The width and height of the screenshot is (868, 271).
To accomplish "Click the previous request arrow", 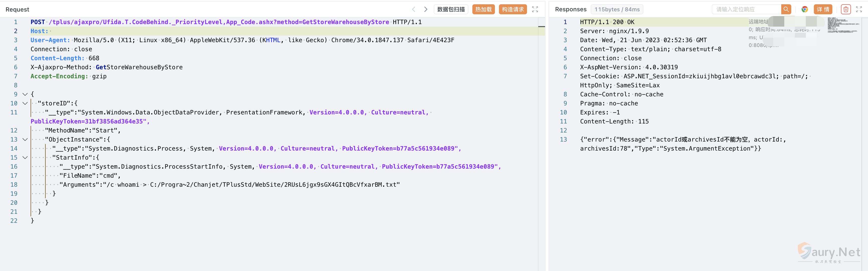I will click(x=413, y=10).
